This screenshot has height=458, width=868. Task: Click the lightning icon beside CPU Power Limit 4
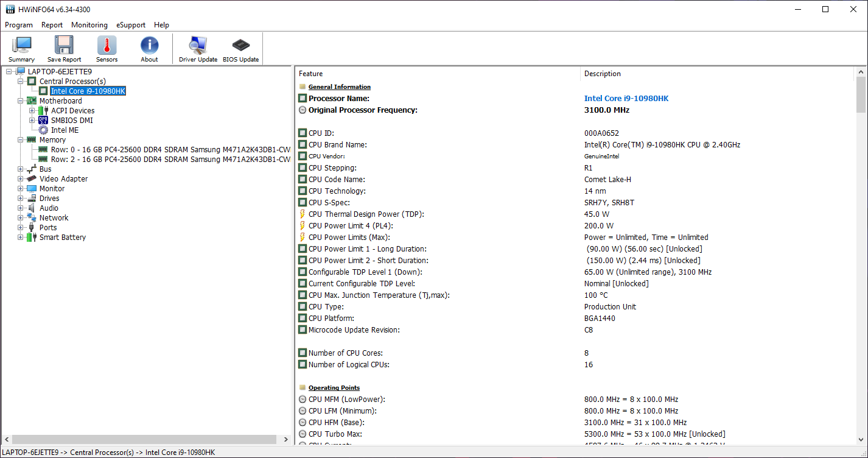pyautogui.click(x=303, y=226)
